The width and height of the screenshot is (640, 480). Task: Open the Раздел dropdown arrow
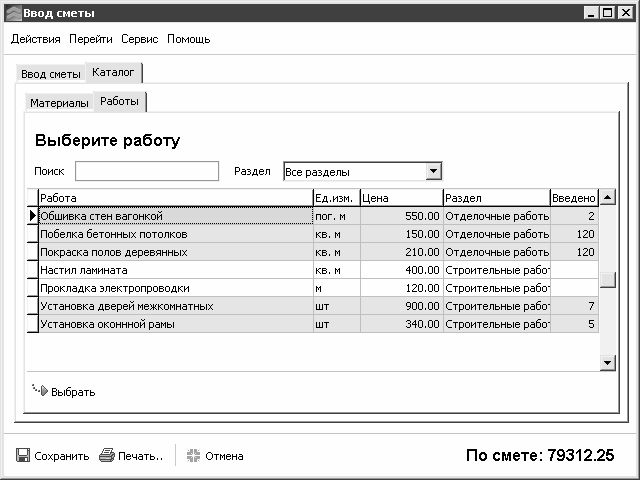pos(433,171)
